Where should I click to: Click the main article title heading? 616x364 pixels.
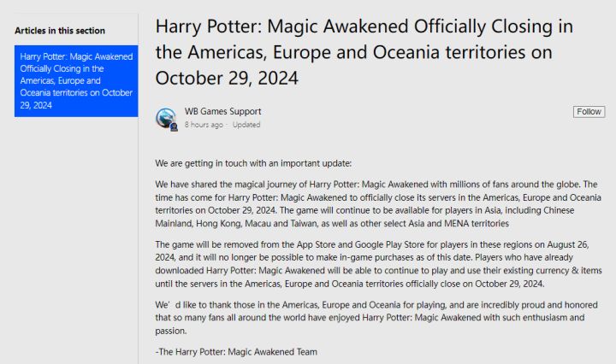[364, 52]
